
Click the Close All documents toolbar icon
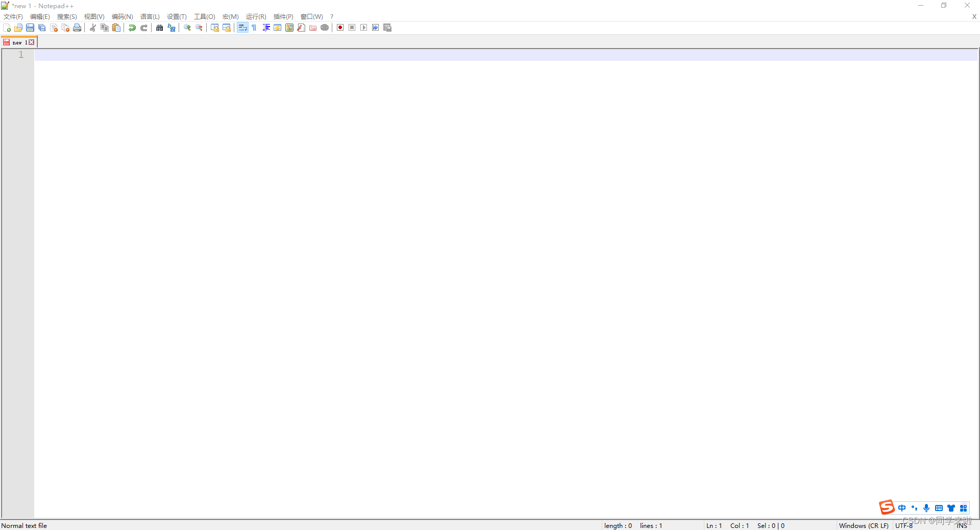tap(65, 28)
